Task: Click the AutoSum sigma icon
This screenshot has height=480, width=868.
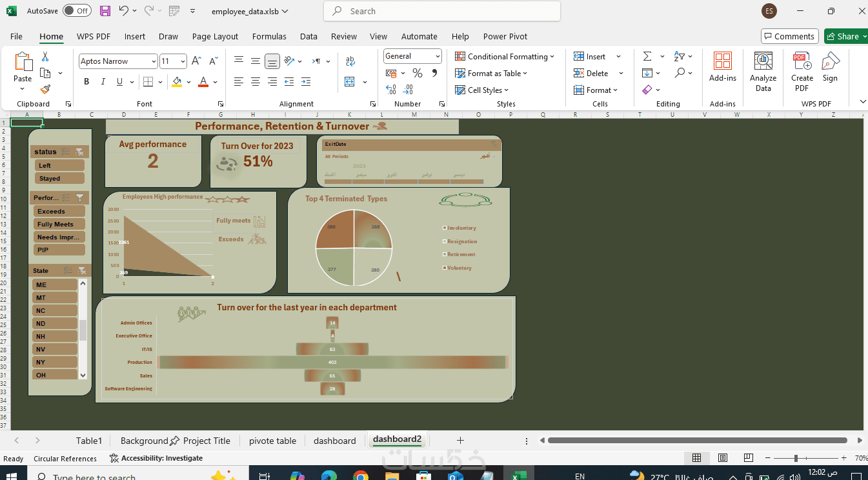Action: [647, 57]
